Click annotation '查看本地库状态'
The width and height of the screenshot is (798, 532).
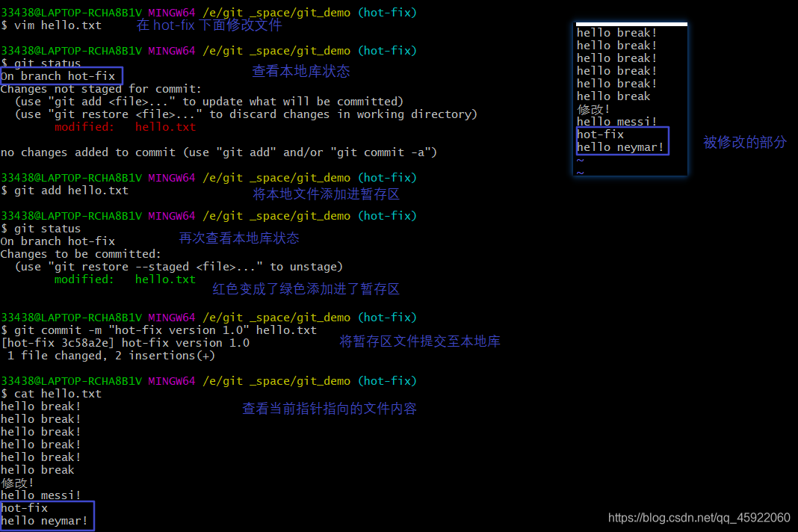(301, 71)
